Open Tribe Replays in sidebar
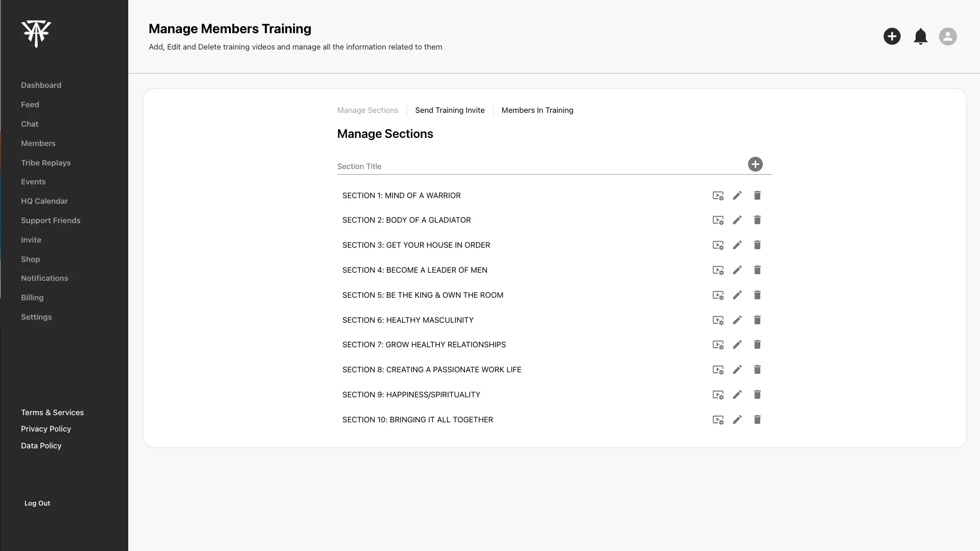Viewport: 980px width, 551px height. coord(46,163)
